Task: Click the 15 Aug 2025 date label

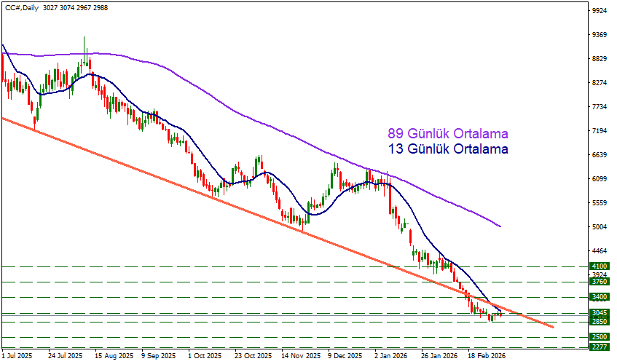Action: tap(114, 357)
